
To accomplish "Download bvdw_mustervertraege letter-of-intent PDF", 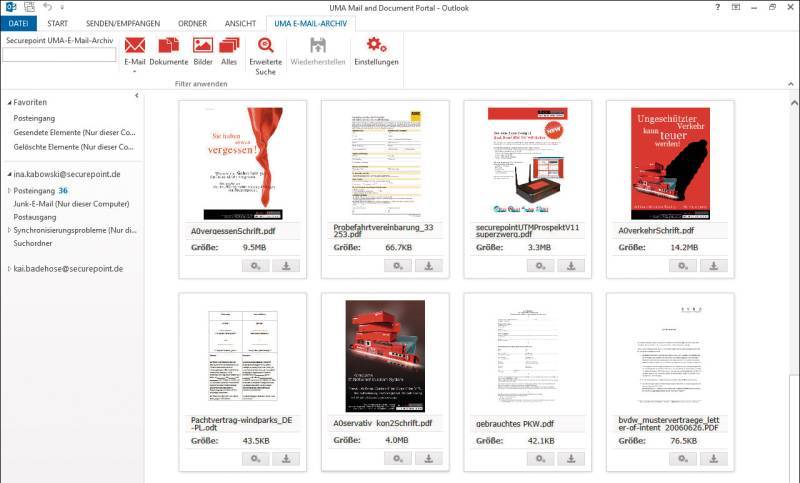I will pos(713,459).
